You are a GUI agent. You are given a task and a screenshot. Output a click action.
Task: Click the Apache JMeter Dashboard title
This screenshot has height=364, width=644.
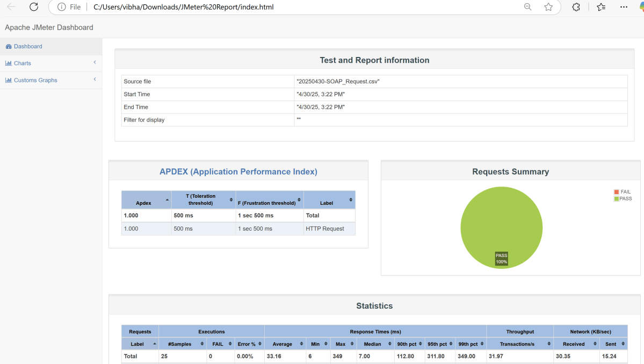[49, 27]
